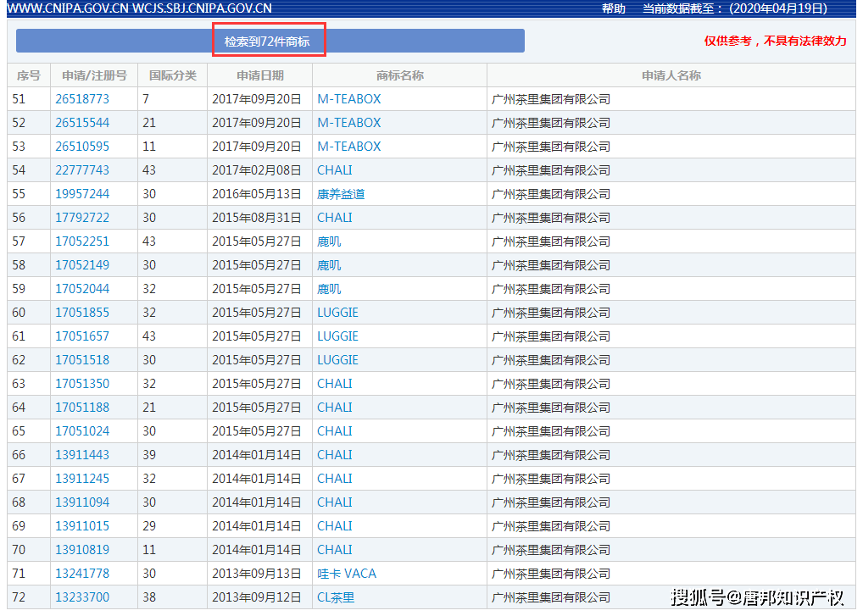Image resolution: width=863 pixels, height=616 pixels.
Task: Click the 检索到72件商标 result banner
Action: point(270,42)
